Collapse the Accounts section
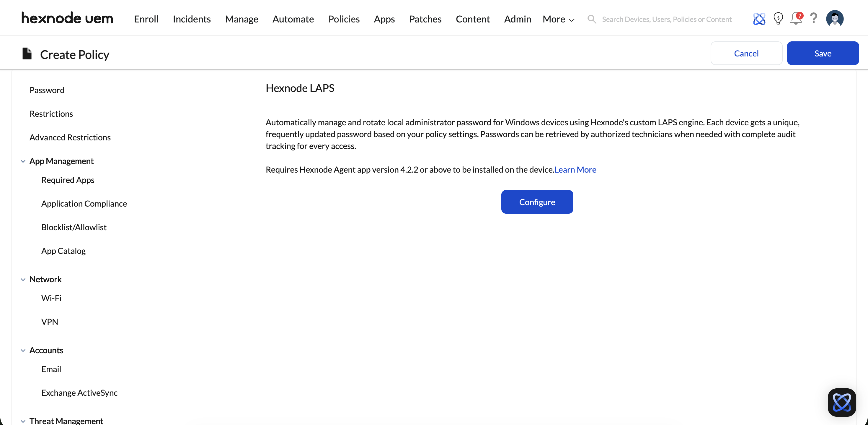 [23, 350]
